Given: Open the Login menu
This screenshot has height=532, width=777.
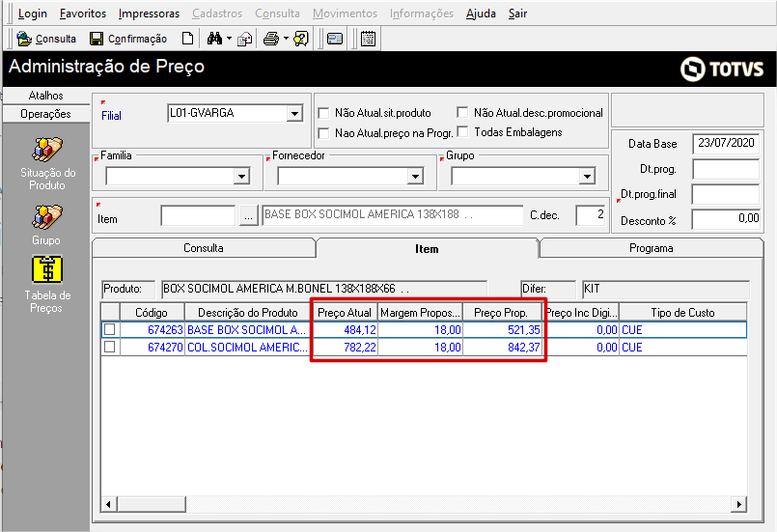Looking at the screenshot, I should (33, 14).
